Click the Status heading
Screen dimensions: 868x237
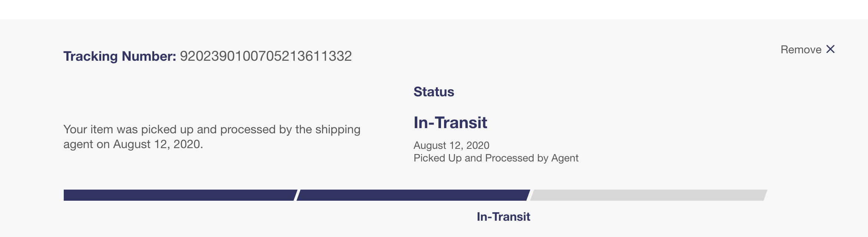click(434, 92)
